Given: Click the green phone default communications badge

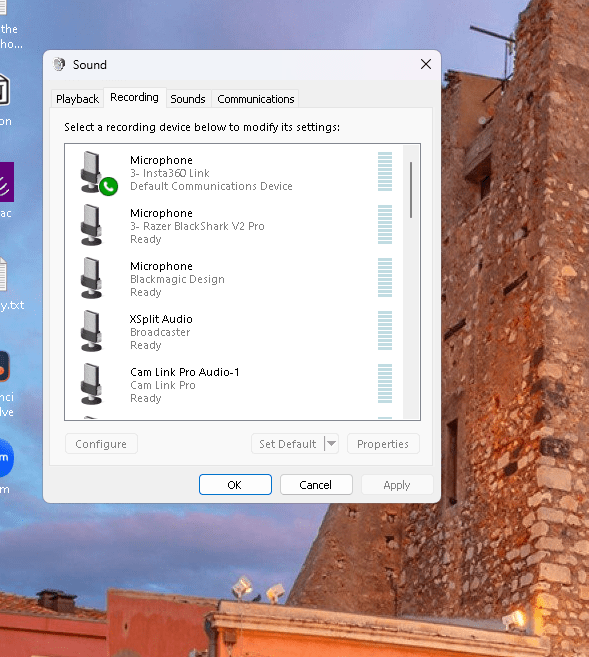Looking at the screenshot, I should [x=108, y=186].
